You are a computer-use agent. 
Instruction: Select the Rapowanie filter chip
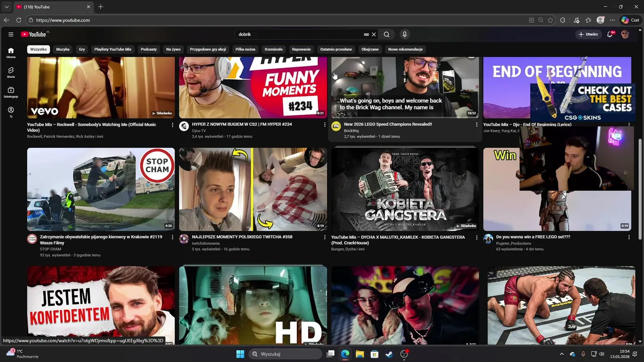point(301,49)
